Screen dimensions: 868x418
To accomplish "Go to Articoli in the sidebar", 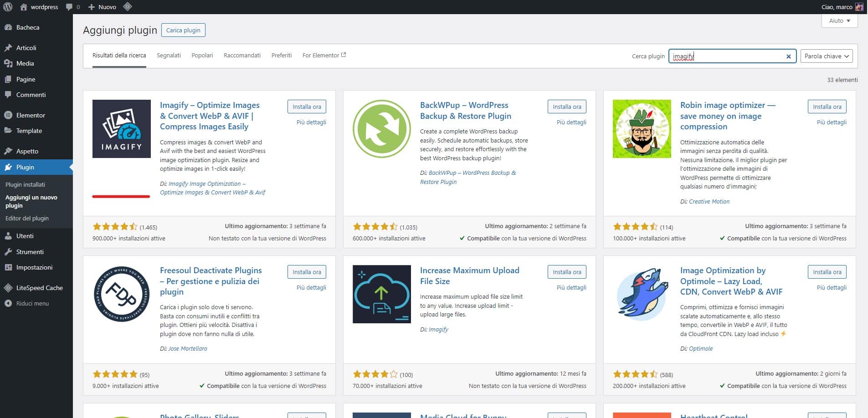I will coord(36,48).
